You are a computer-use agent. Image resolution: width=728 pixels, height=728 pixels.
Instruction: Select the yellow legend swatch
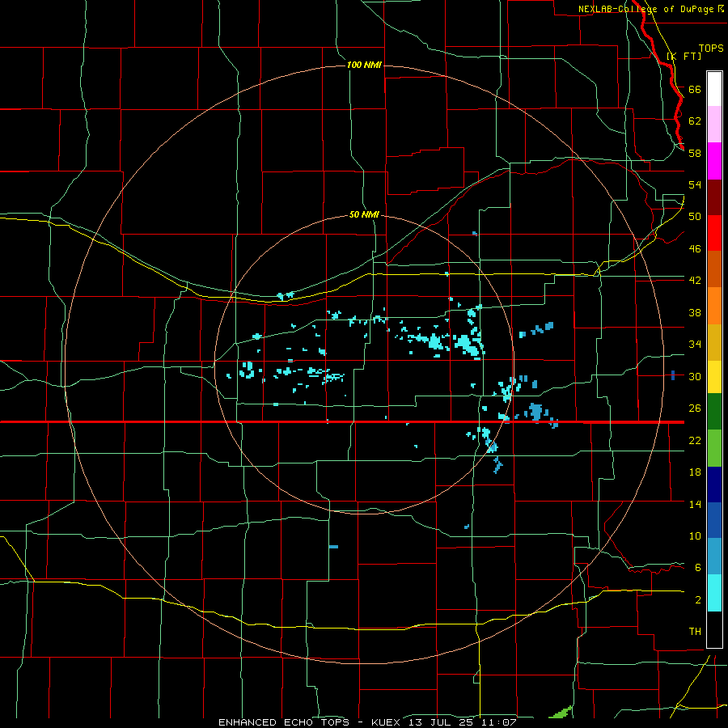[714, 376]
